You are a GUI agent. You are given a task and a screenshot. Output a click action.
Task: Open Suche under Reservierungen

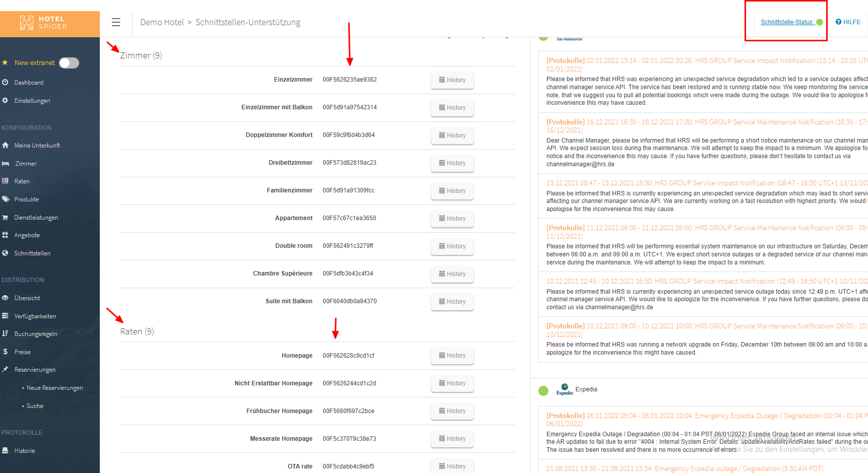pyautogui.click(x=35, y=406)
